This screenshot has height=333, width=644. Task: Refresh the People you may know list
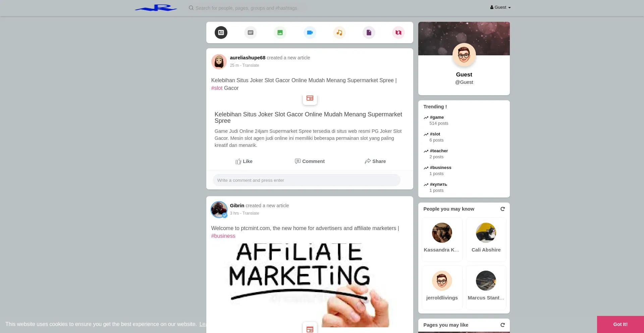click(502, 209)
